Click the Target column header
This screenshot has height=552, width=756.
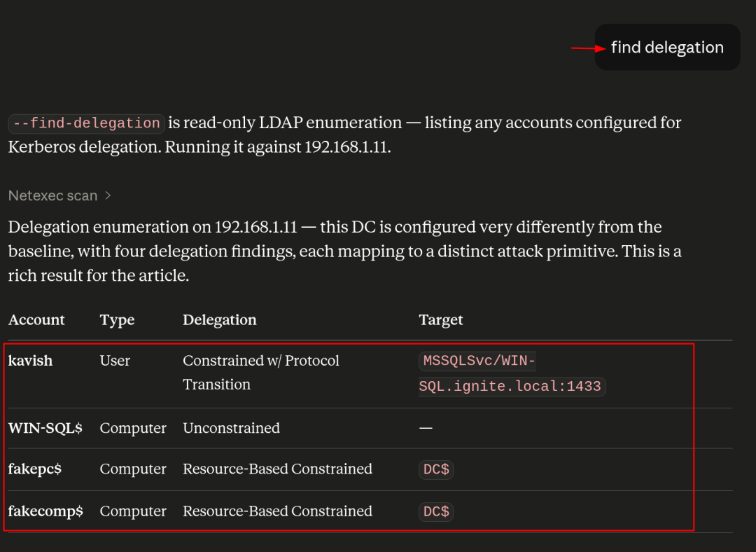(441, 320)
